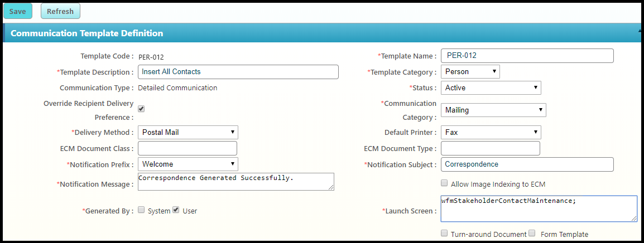Tick the Turn-around Document checkbox
This screenshot has width=644, height=243.
coord(444,234)
